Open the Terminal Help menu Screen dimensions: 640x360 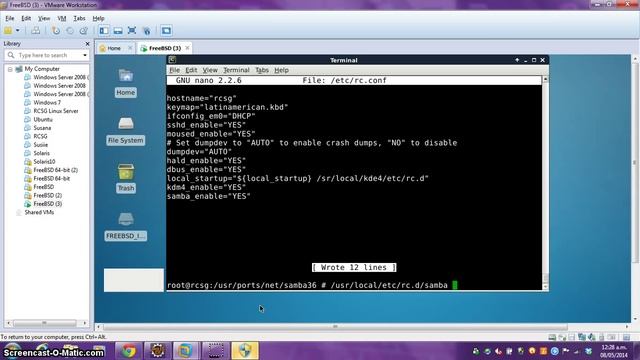pyautogui.click(x=281, y=70)
